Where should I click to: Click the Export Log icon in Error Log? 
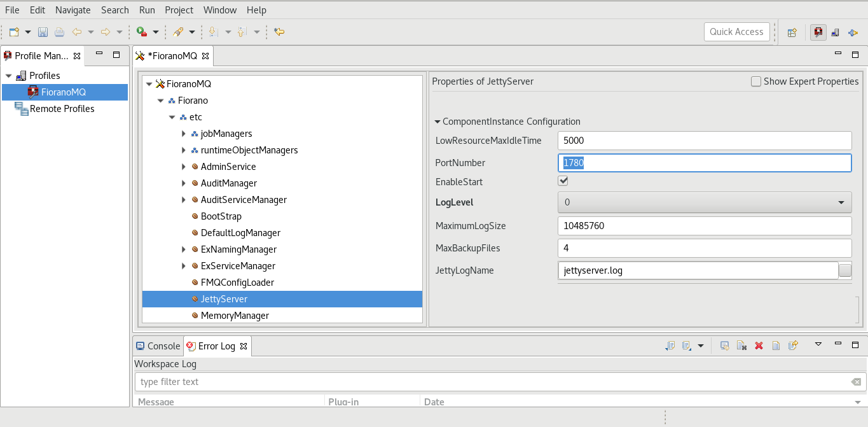click(670, 346)
